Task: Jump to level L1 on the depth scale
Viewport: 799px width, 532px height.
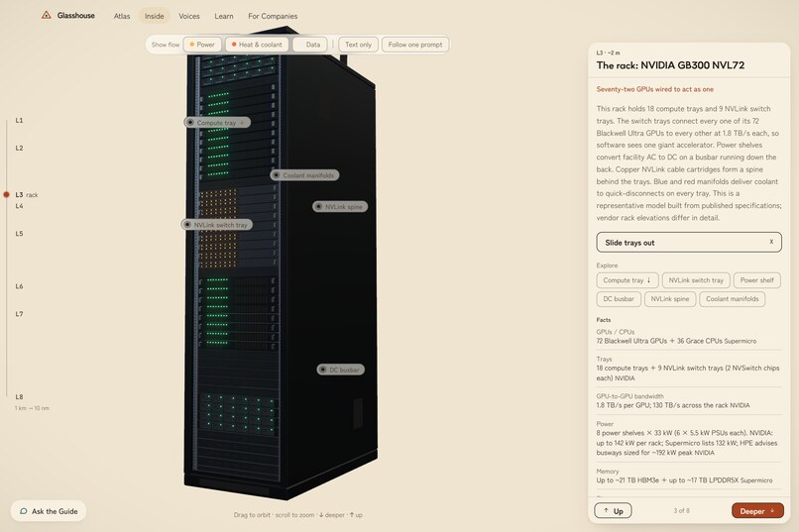Action: 19,120
